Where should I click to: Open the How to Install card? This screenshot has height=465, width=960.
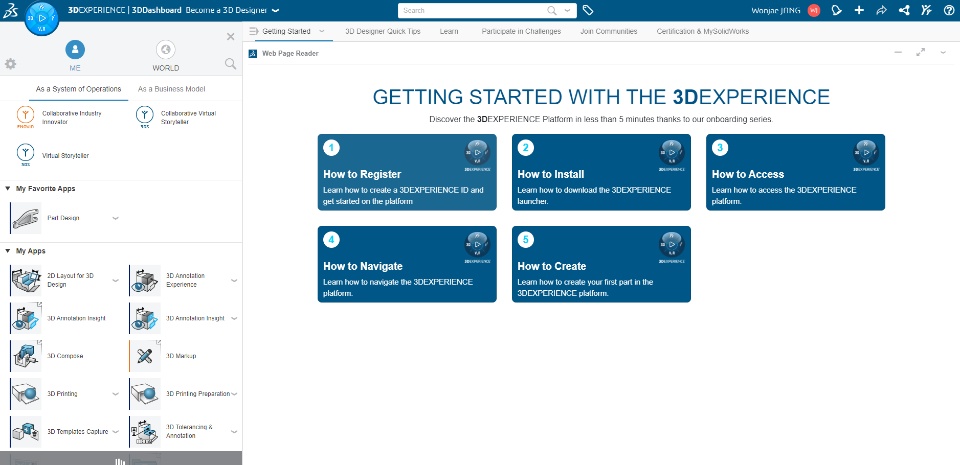pyautogui.click(x=601, y=172)
